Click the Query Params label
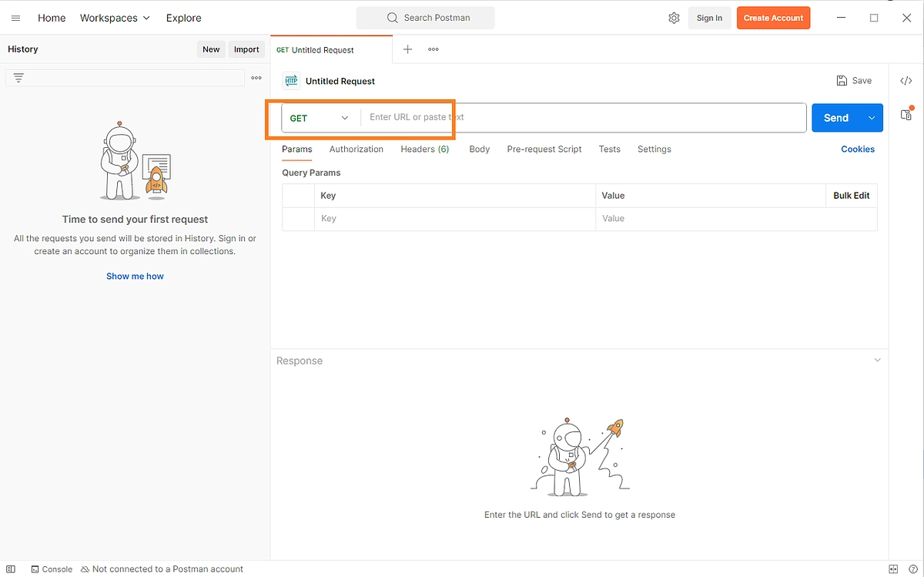Image resolution: width=924 pixels, height=577 pixels. [x=311, y=173]
